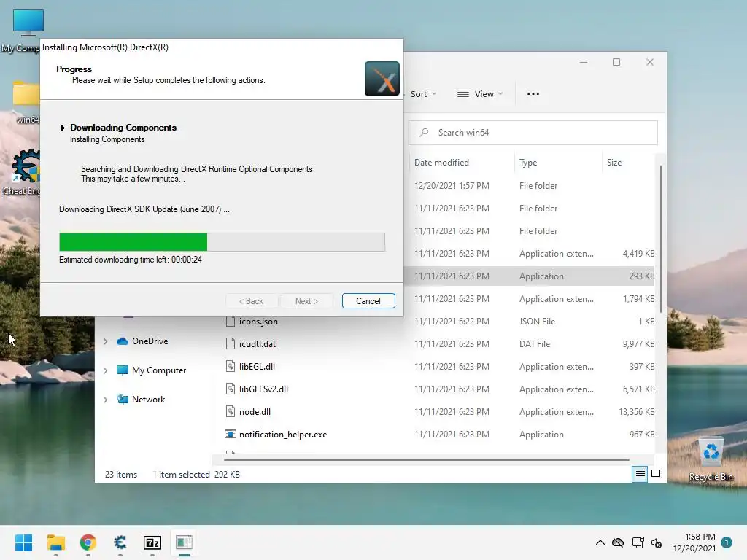Open the Sort dropdown in File Explorer

pyautogui.click(x=423, y=94)
